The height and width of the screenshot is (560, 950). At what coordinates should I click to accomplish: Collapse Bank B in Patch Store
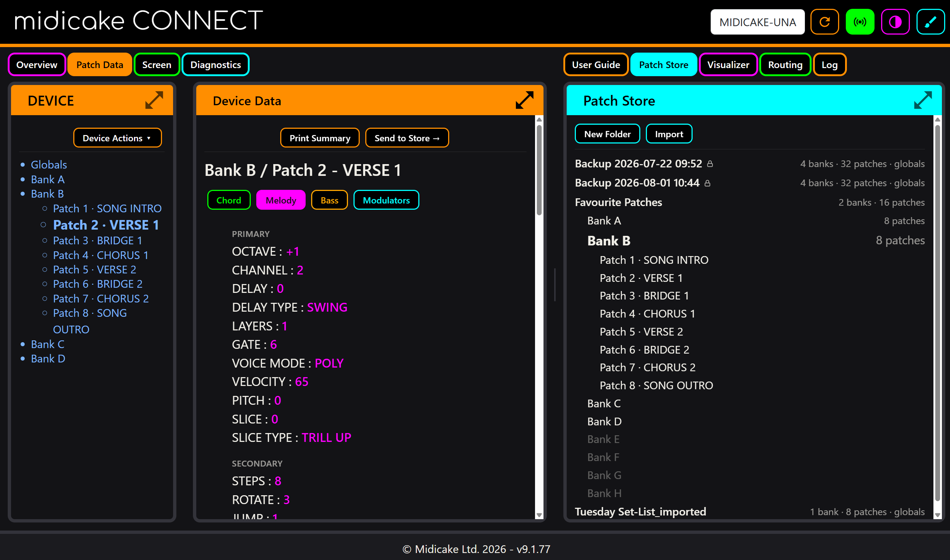point(609,240)
